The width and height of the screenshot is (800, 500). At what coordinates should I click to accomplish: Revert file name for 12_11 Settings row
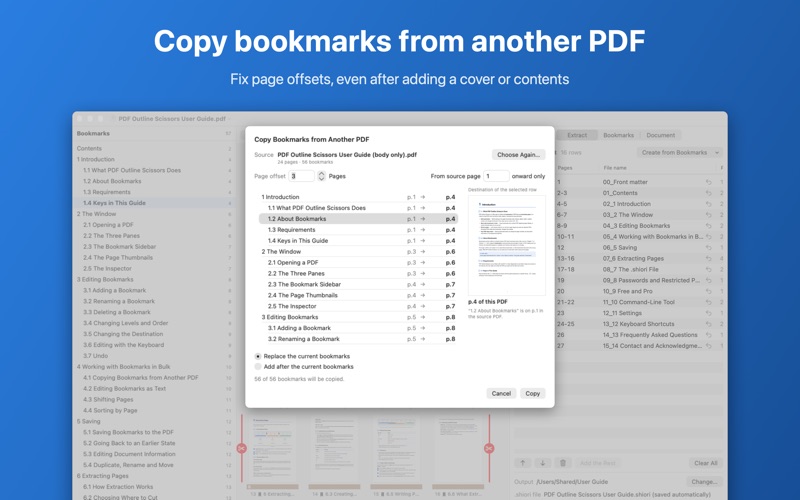(709, 313)
